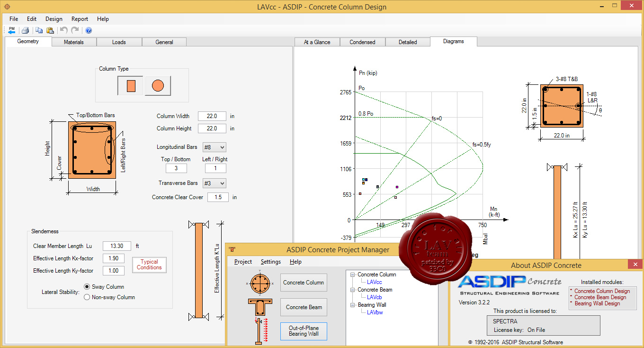644x348 pixels.
Task: Open the Project menu in Project Manager
Action: pos(243,262)
